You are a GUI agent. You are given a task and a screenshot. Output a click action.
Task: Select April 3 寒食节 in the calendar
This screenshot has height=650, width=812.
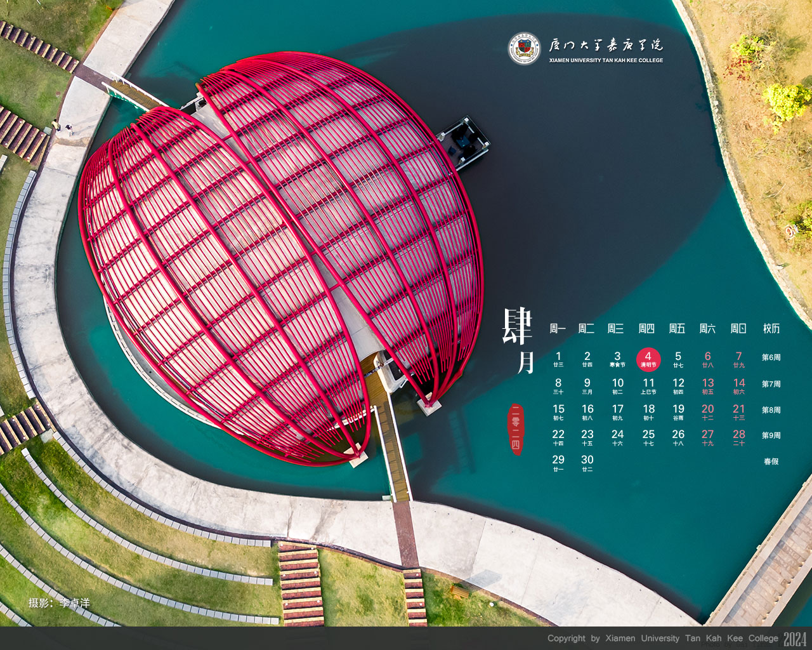(x=617, y=359)
